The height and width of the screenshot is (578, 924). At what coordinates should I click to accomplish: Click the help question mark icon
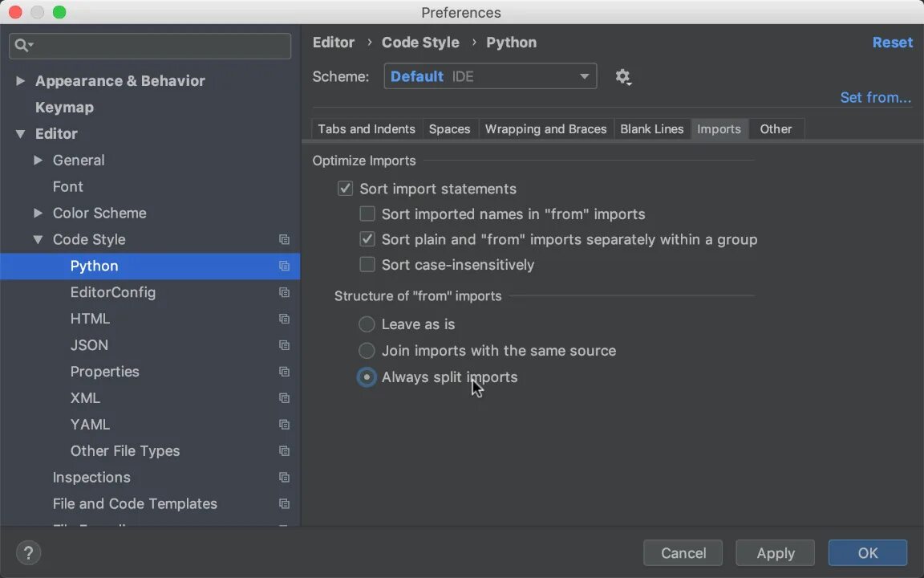(x=28, y=553)
